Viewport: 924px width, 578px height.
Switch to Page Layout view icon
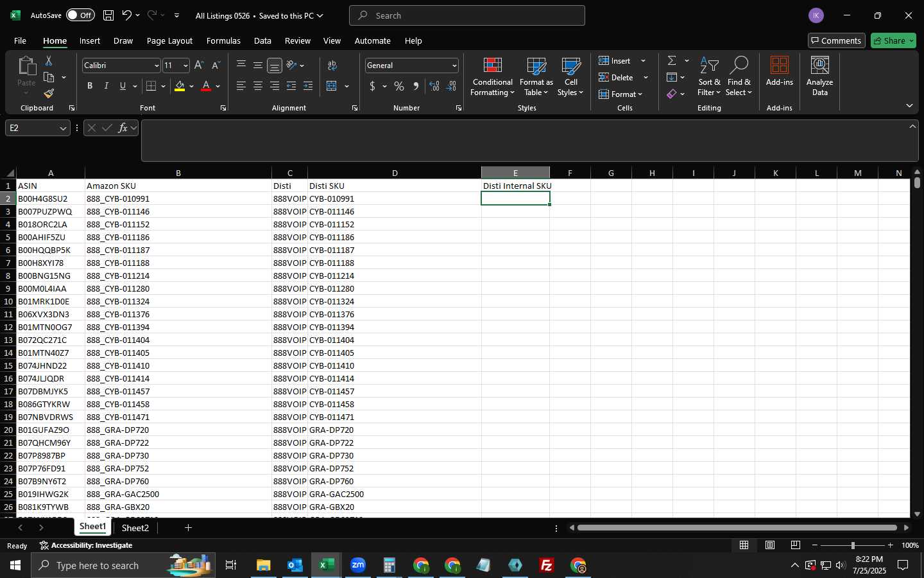(770, 545)
